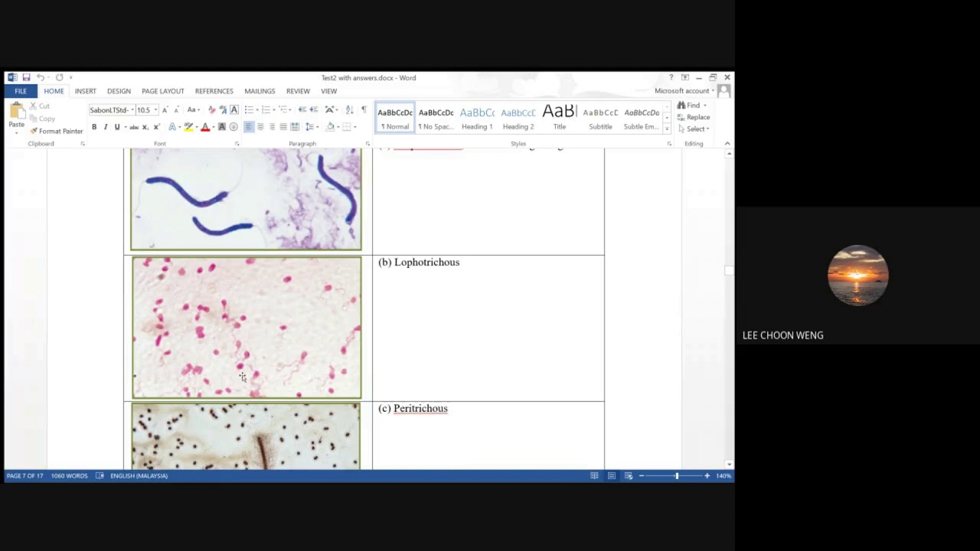Toggle Print Layout view in status bar
980x551 pixels.
(x=612, y=476)
